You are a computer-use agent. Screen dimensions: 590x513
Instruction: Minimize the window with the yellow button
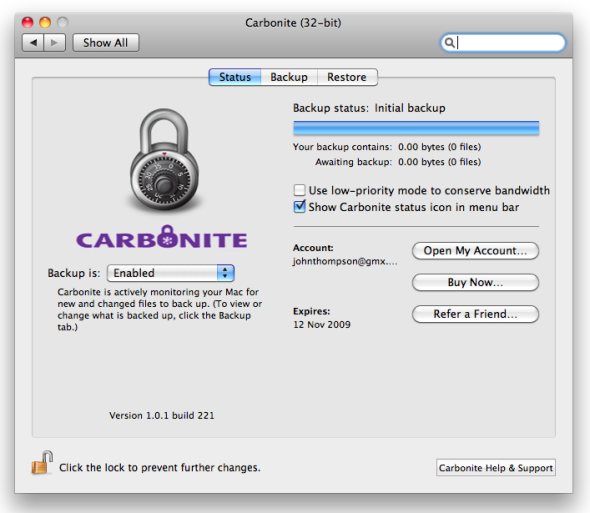point(45,23)
